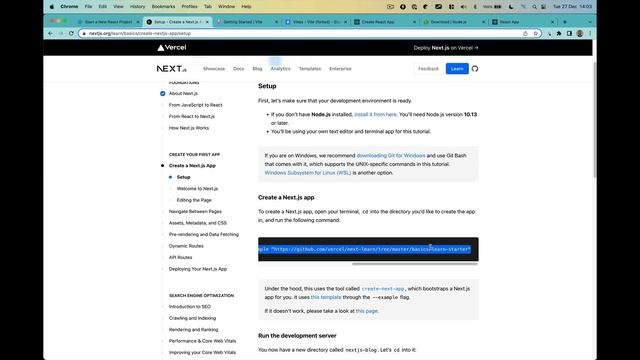The image size is (640, 360).
Task: Open Windows Subsystem for Linux (WSL) link
Action: 308,173
